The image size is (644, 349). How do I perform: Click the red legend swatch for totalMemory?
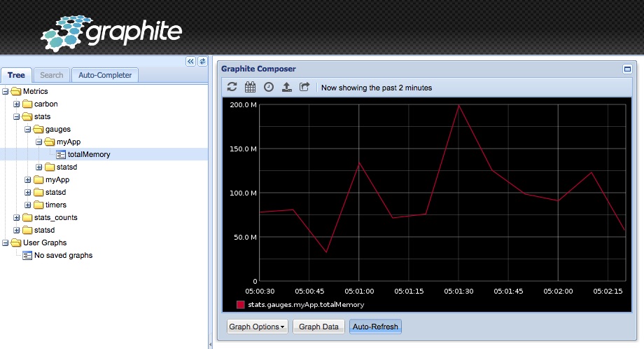point(241,305)
